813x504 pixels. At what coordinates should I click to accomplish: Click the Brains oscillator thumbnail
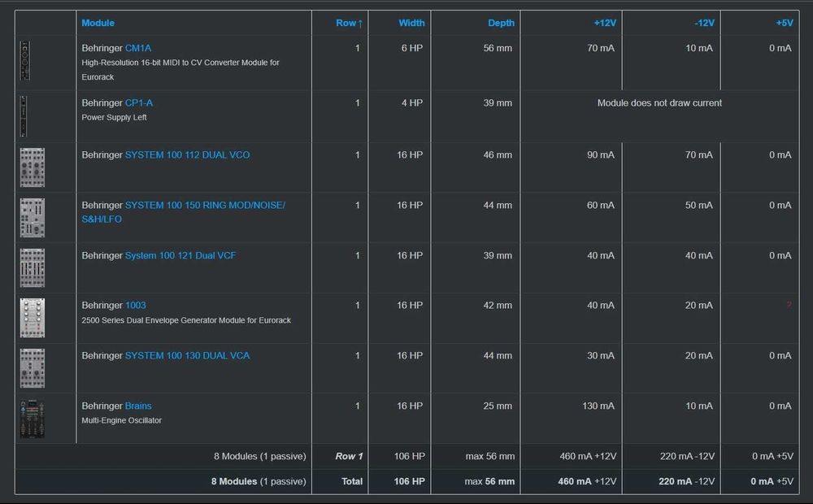pos(33,419)
